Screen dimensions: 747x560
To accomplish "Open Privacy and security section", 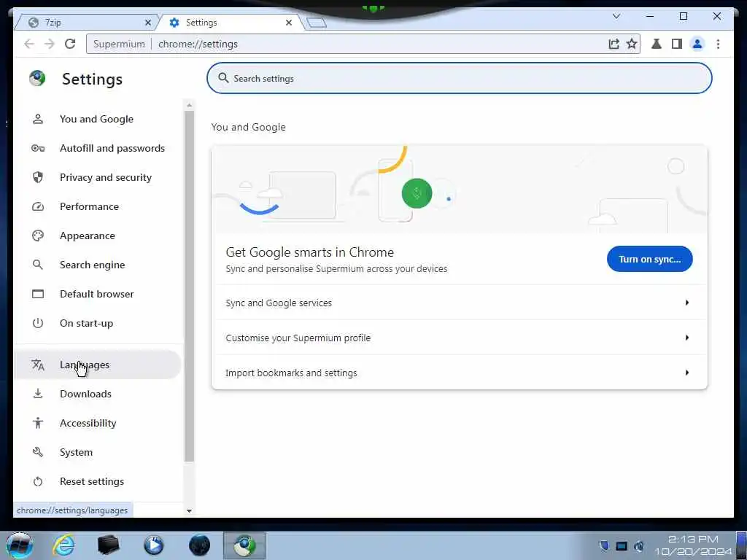I will [98, 177].
